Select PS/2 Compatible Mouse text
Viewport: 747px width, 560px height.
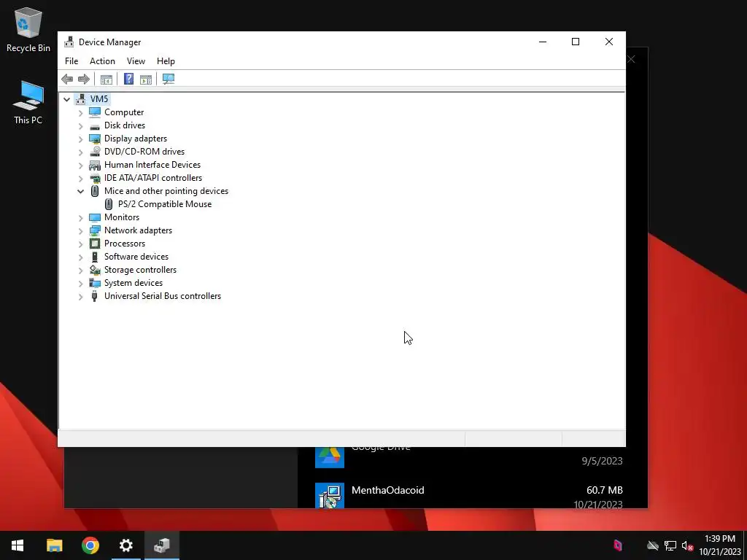click(x=165, y=204)
